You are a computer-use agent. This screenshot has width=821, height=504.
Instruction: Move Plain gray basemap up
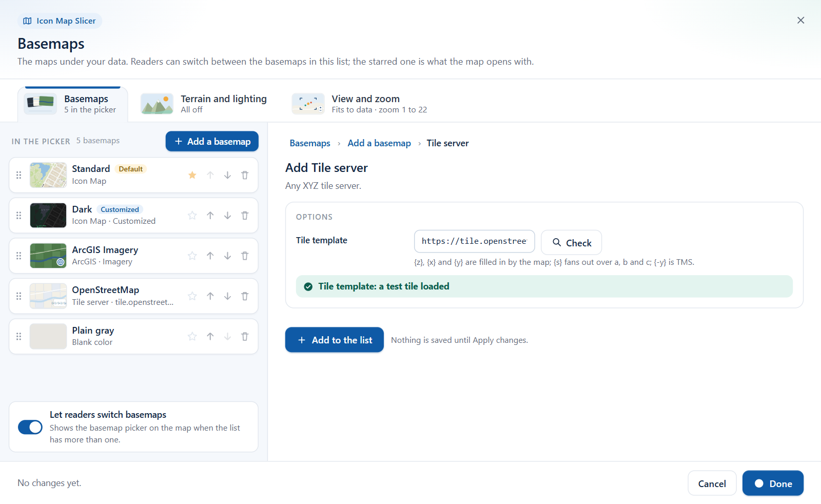[210, 336]
